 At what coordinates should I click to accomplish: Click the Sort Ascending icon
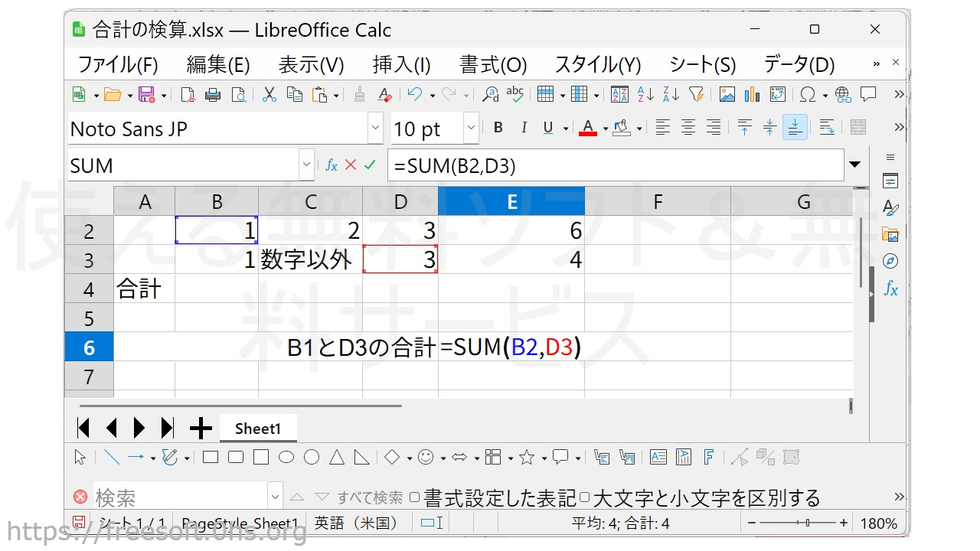pyautogui.click(x=645, y=95)
